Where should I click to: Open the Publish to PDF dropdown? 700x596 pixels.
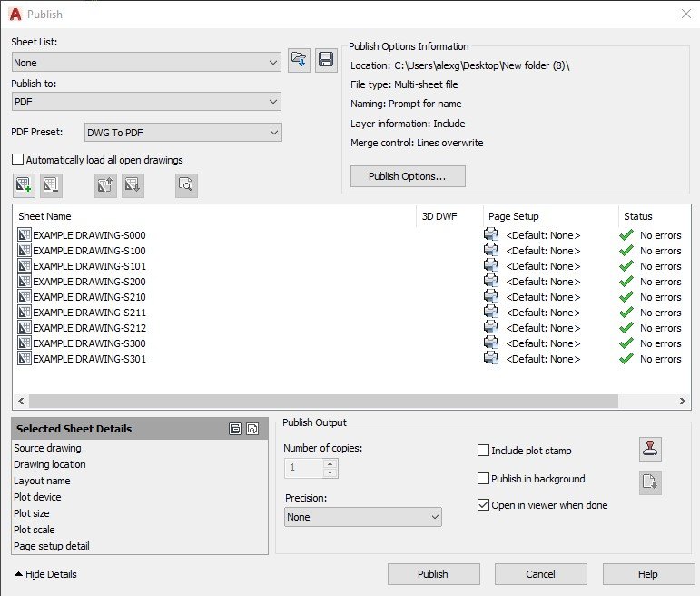146,102
